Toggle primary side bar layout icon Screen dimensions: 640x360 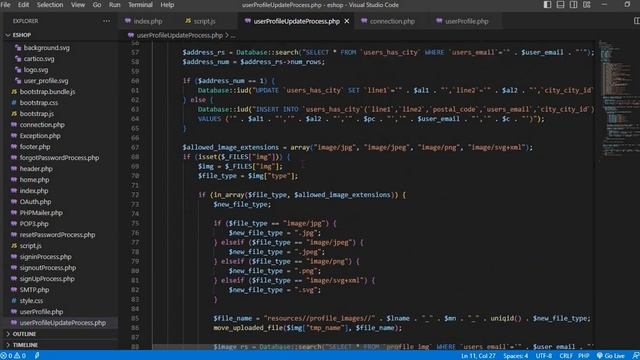click(547, 4)
